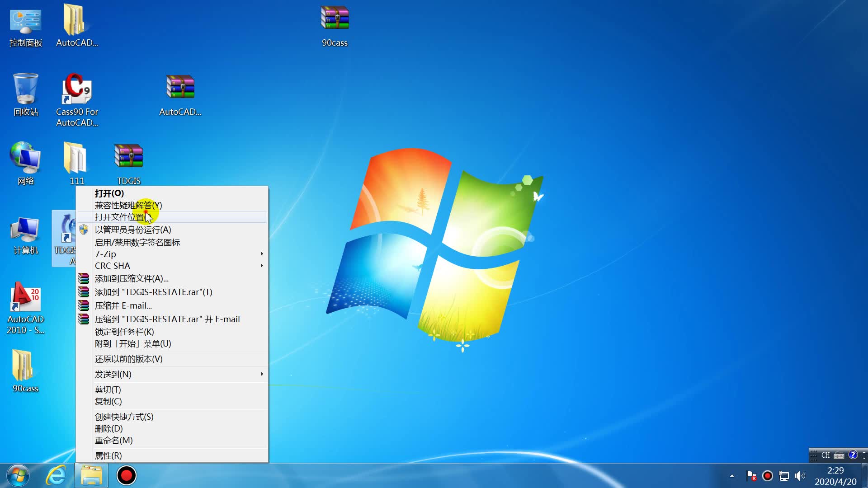
Task: Launch Internet Explorer from the taskbar
Action: coord(56,476)
